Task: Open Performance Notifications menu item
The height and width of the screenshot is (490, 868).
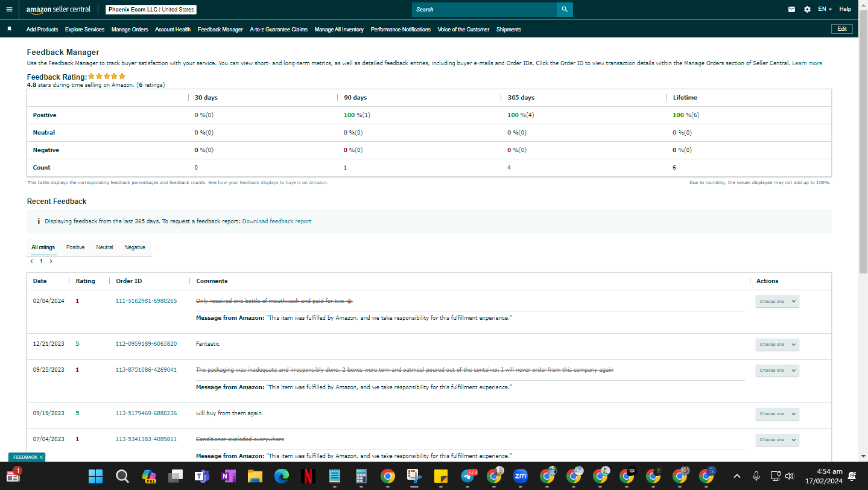Action: pyautogui.click(x=401, y=30)
